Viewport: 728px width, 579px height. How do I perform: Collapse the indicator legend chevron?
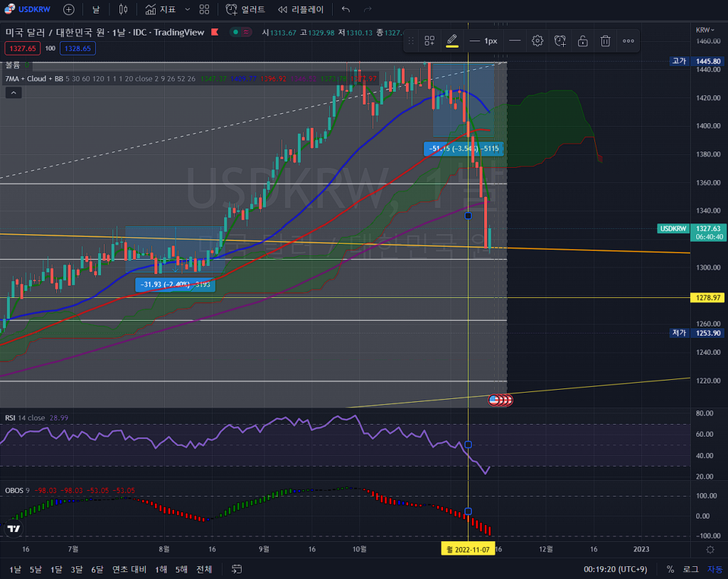click(14, 92)
